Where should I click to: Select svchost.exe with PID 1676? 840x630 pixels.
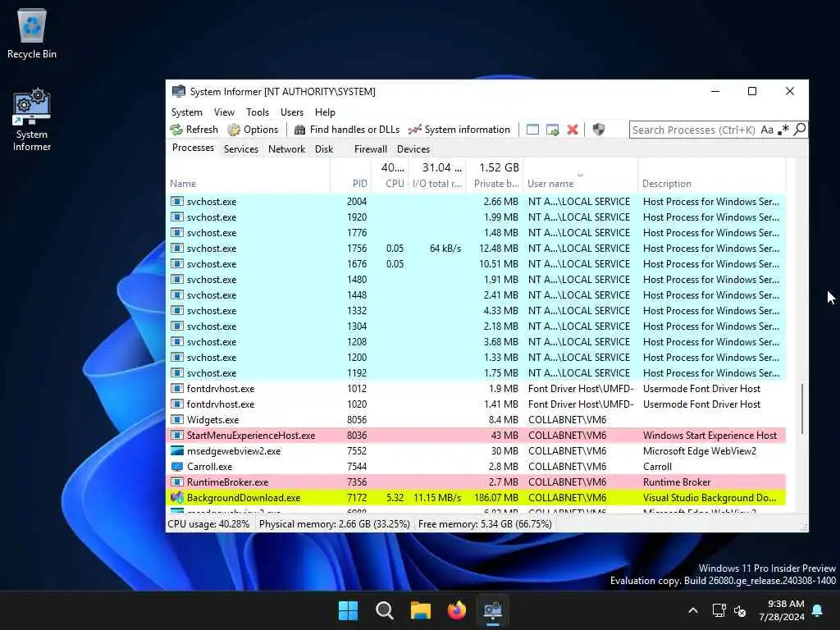pos(476,264)
